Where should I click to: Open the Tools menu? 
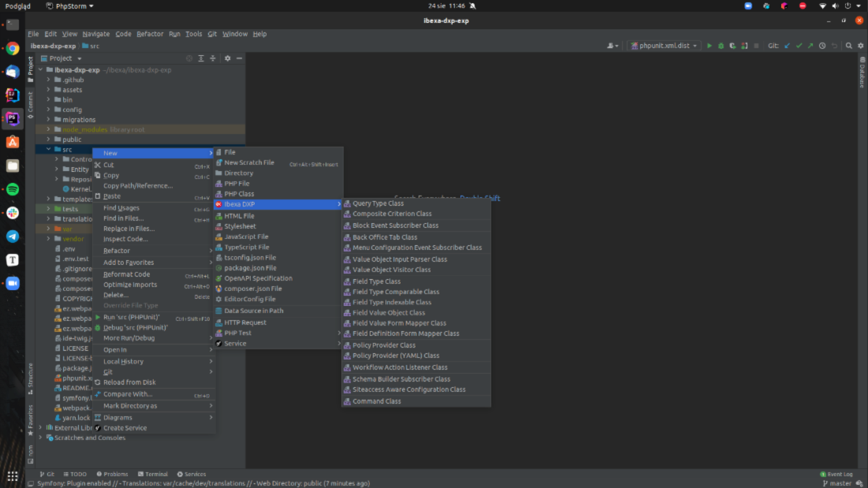(194, 34)
